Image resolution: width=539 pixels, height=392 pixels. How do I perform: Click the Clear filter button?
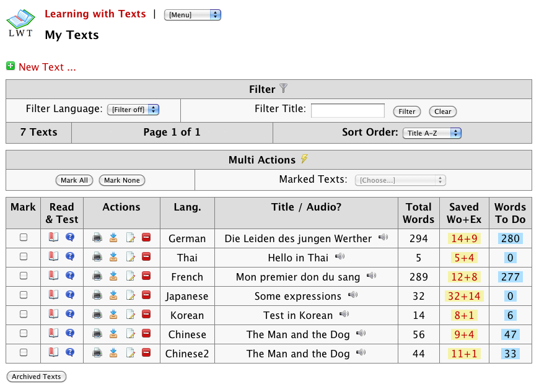point(442,111)
